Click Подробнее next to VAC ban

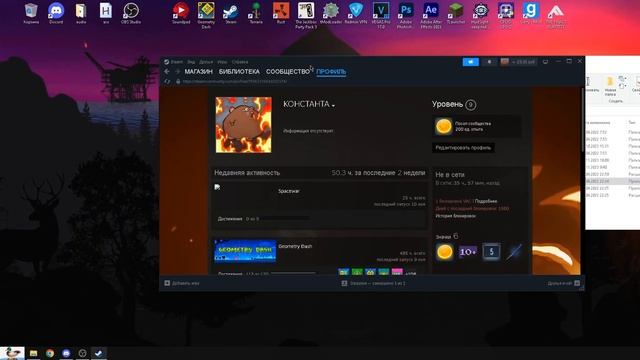(x=486, y=201)
